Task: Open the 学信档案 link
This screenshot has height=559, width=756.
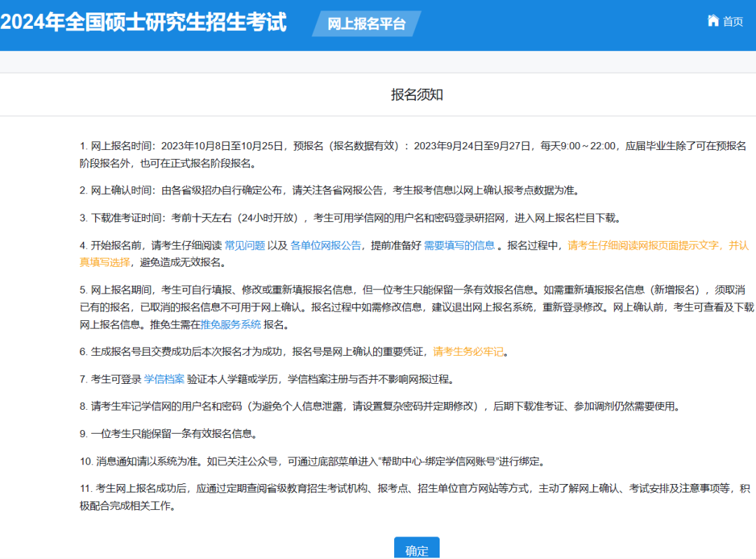Action: [164, 380]
